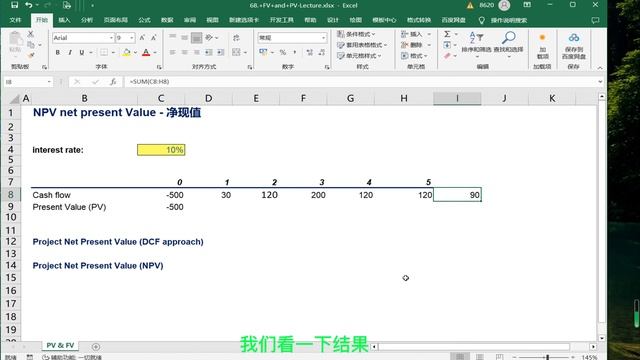The width and height of the screenshot is (640, 360).
Task: Collapse the ribbon with chevron
Action: tap(600, 68)
